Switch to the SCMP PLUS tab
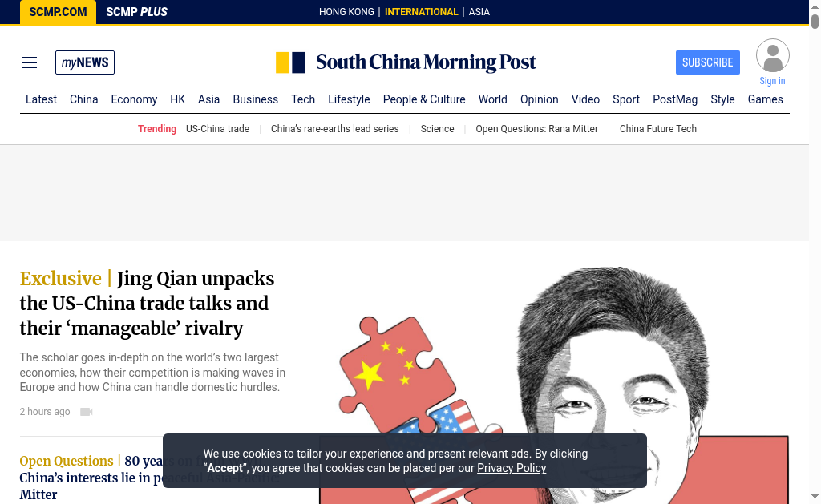This screenshot has height=504, width=821. [x=136, y=12]
